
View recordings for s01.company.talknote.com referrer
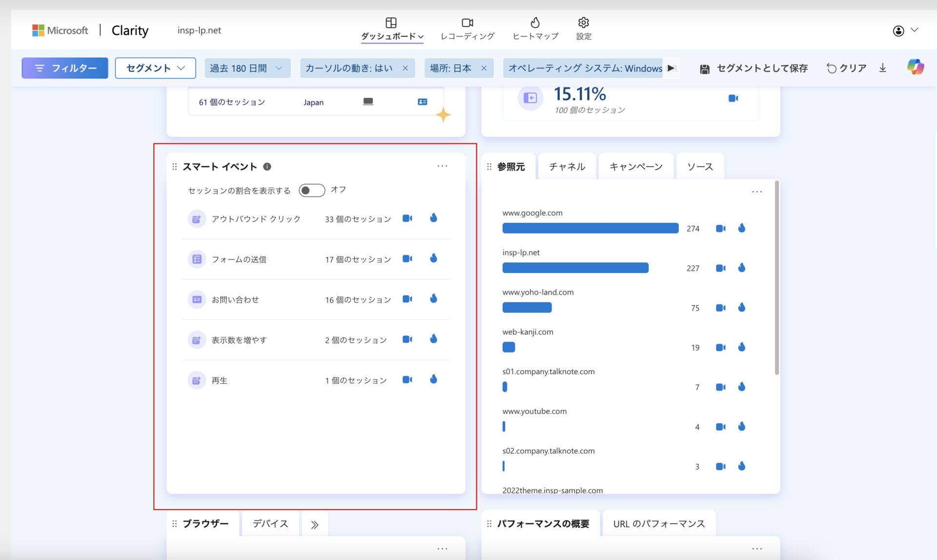(x=720, y=387)
